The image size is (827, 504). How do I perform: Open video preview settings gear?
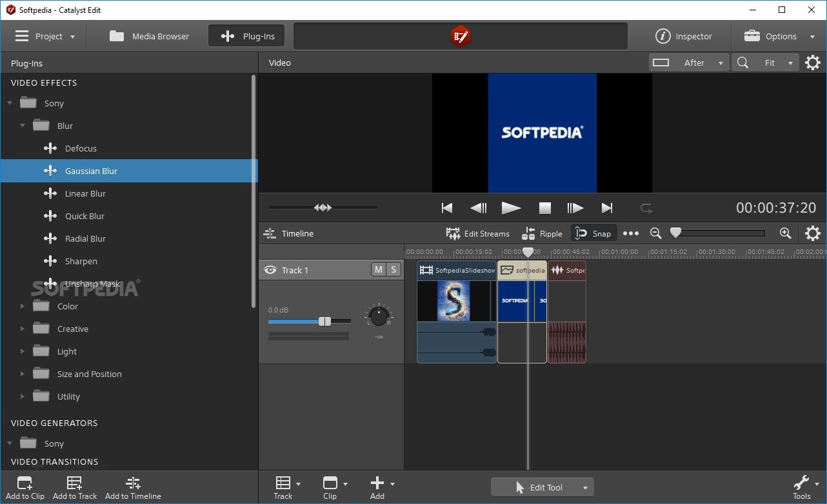[813, 63]
